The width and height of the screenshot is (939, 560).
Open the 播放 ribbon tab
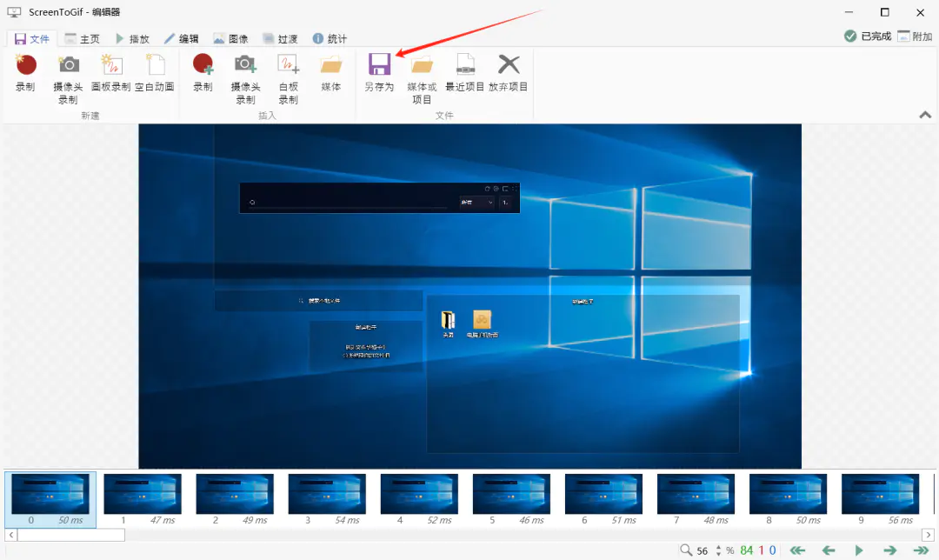132,39
